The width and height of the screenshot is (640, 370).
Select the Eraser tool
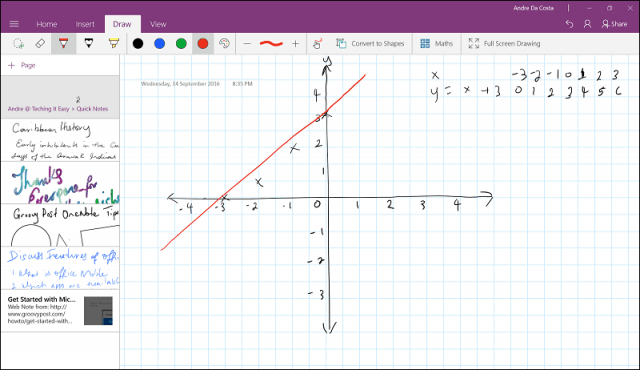[x=40, y=44]
